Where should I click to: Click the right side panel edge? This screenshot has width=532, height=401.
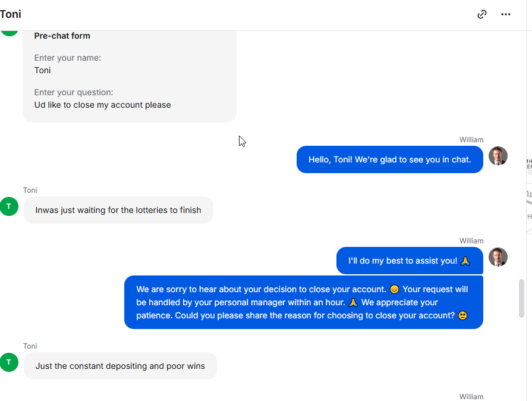click(529, 200)
